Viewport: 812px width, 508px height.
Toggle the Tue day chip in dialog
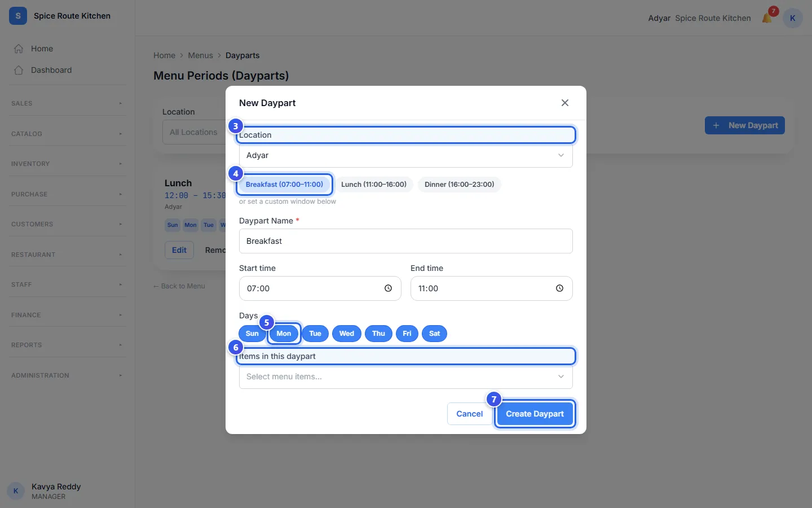coord(315,334)
